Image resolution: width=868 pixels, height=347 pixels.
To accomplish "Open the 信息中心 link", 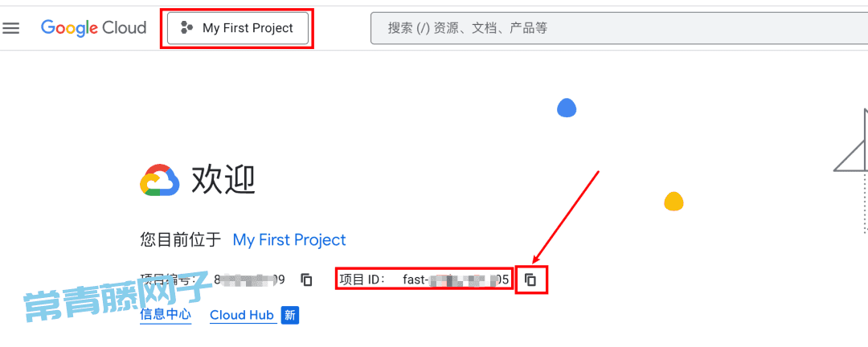I will point(166,315).
